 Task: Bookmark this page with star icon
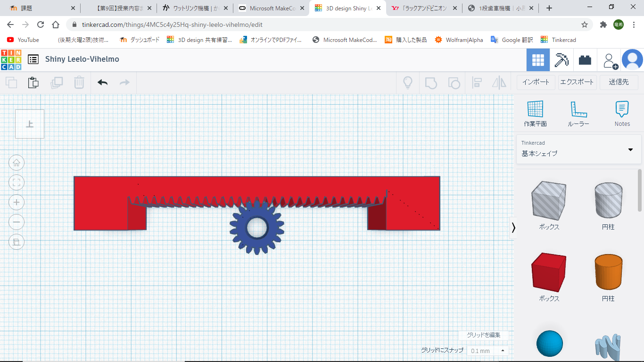585,25
